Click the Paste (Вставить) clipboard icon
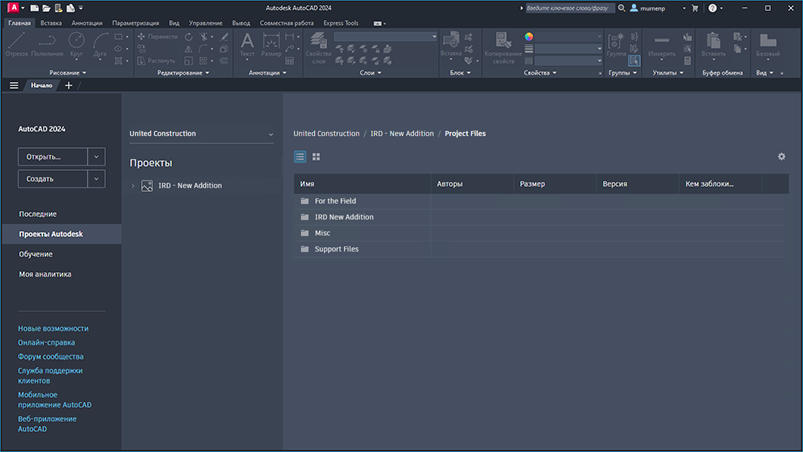803x452 pixels. tap(713, 44)
